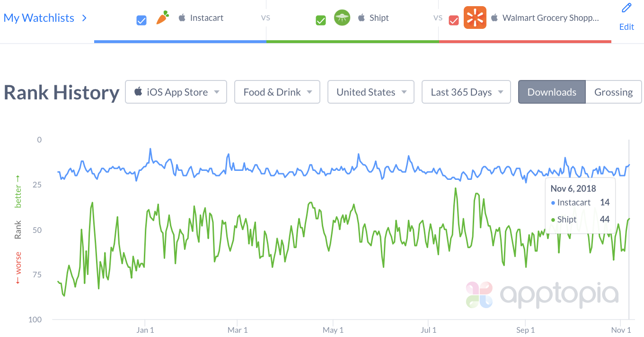Click the green Shipt app icon
This screenshot has width=644, height=337.
click(x=342, y=18)
